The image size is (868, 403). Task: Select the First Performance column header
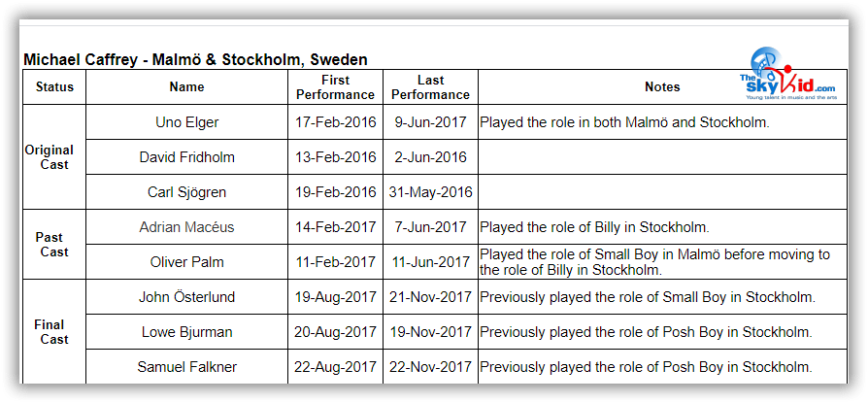coord(335,87)
